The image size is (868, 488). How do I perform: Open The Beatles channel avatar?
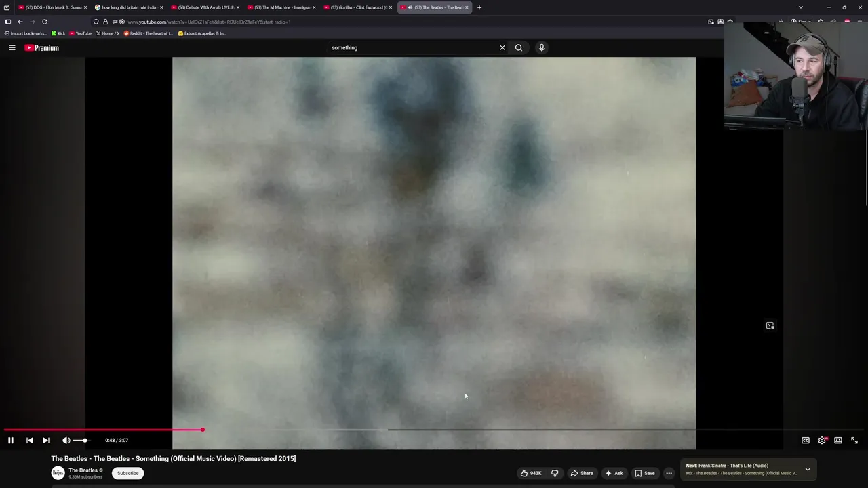[58, 473]
